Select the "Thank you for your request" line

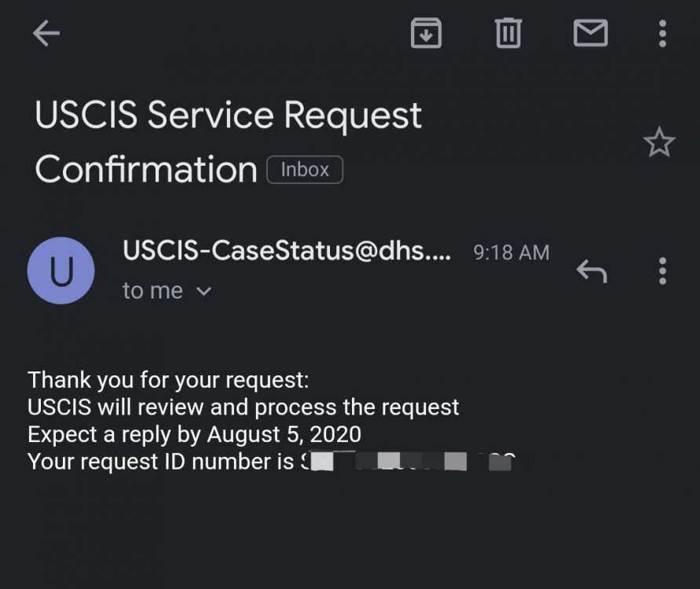168,380
